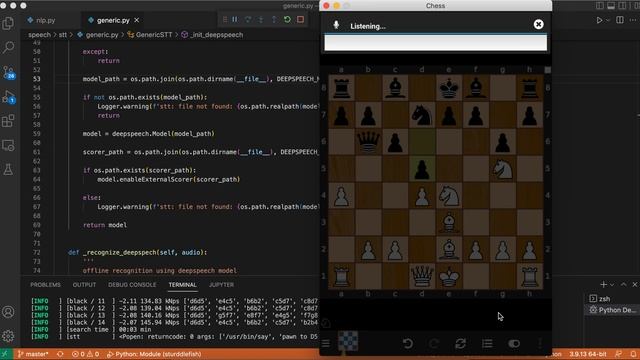Switch to the PROBLEMS panel tab
This screenshot has height=360, width=640.
[x=45, y=284]
